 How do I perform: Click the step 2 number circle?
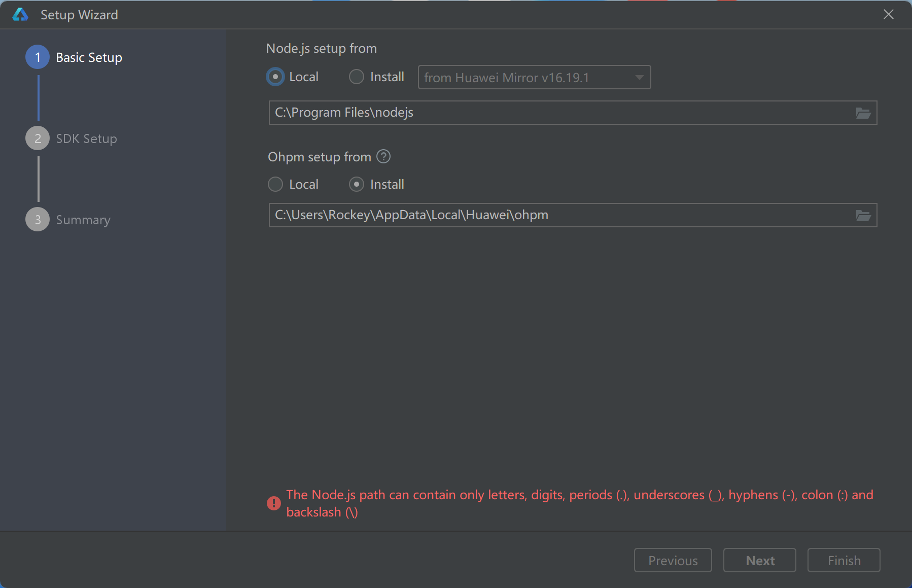(38, 138)
